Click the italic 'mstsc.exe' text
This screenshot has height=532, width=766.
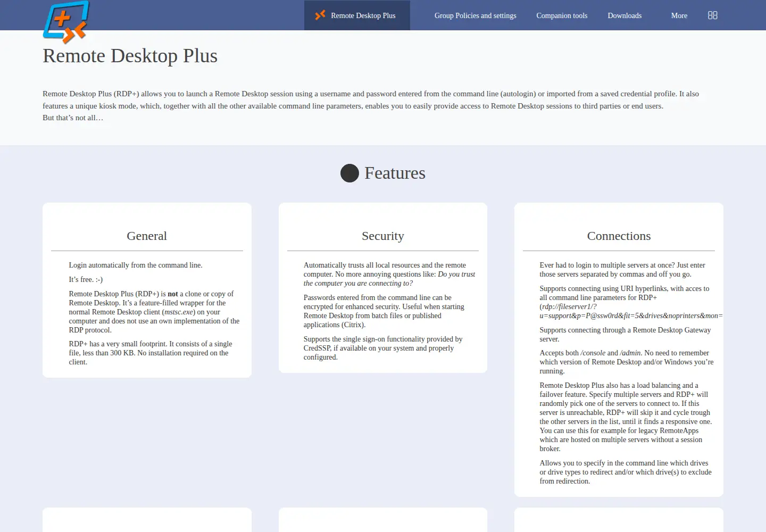179,312
